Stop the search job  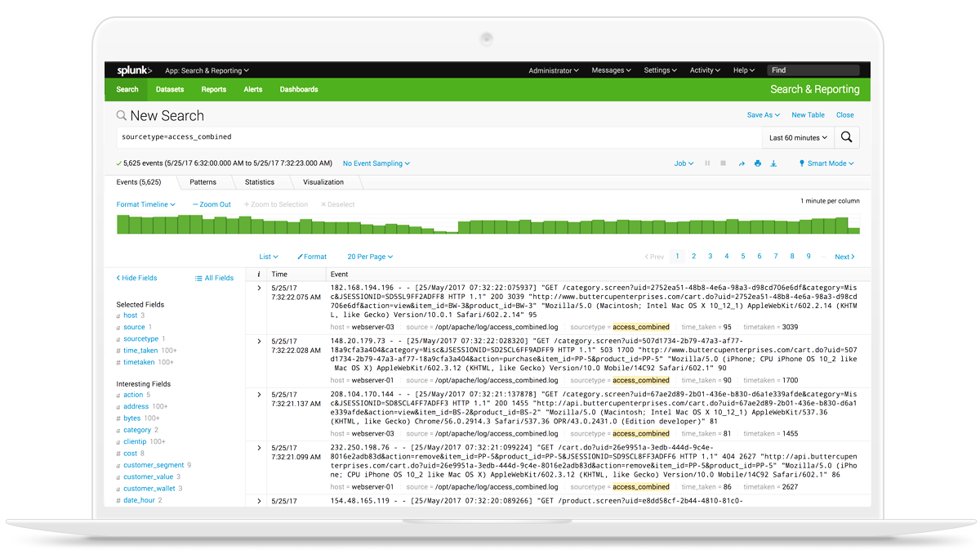tap(723, 162)
